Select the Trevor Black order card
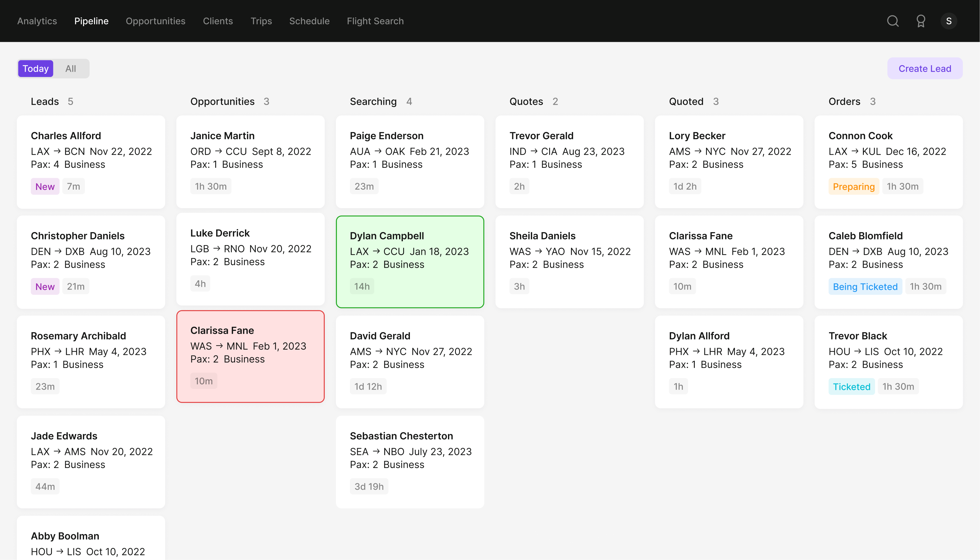Image resolution: width=980 pixels, height=560 pixels. click(x=889, y=362)
